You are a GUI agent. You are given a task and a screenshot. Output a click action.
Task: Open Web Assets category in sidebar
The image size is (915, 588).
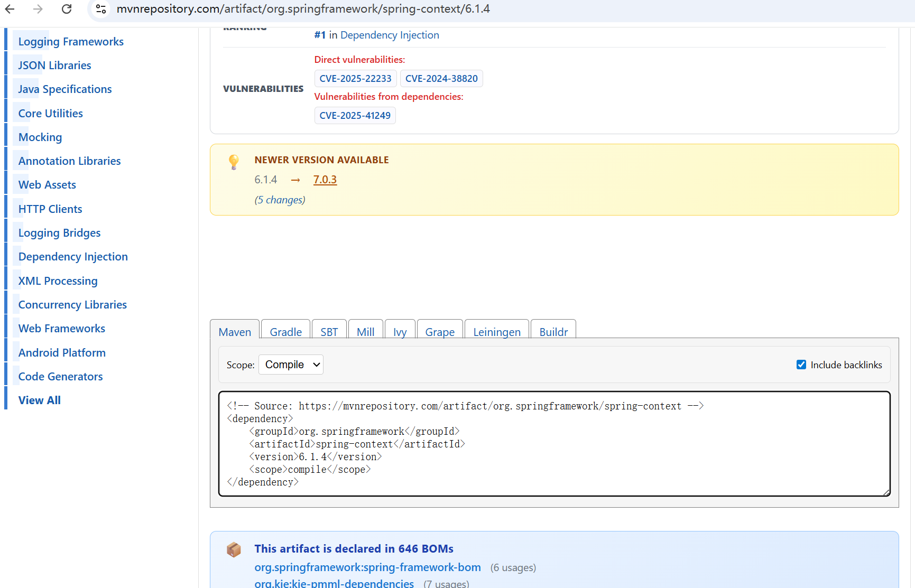[47, 185]
